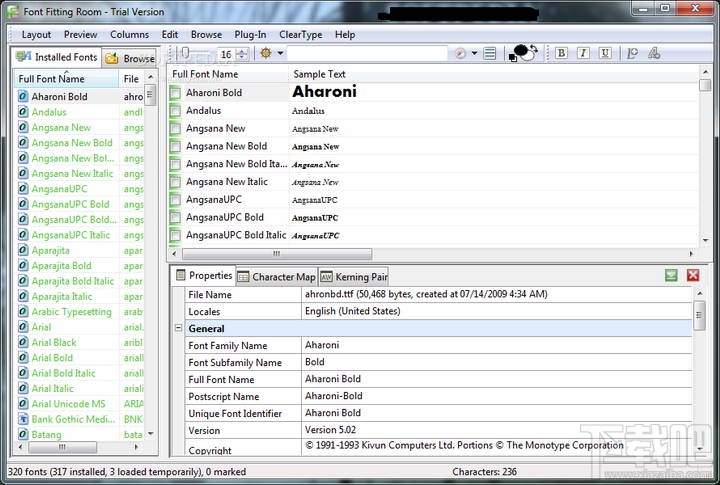Swap foreground and background colors arrow
Image resolution: width=720 pixels, height=485 pixels.
(534, 49)
